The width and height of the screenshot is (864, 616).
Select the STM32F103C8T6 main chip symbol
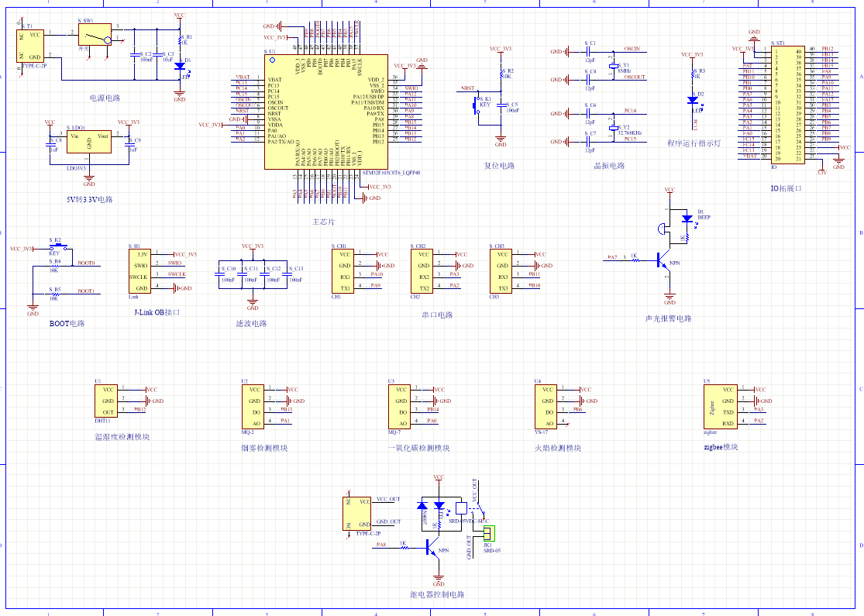pos(326,112)
